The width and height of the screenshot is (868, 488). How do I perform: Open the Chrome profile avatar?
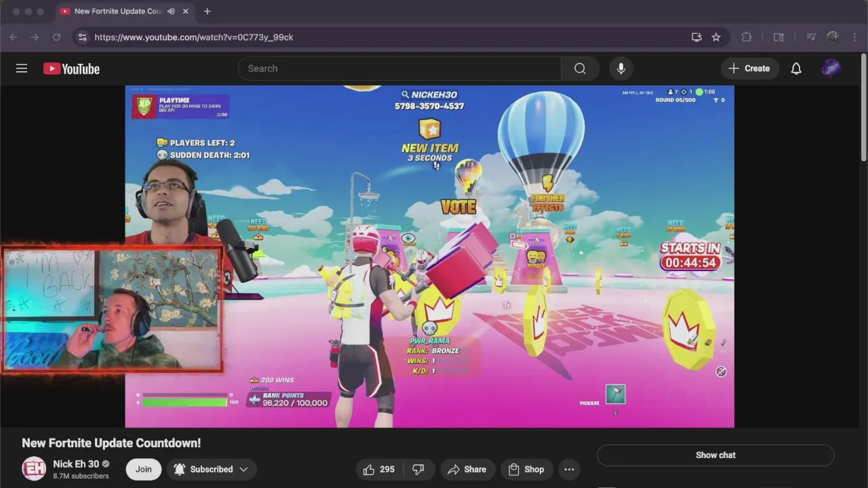click(833, 37)
